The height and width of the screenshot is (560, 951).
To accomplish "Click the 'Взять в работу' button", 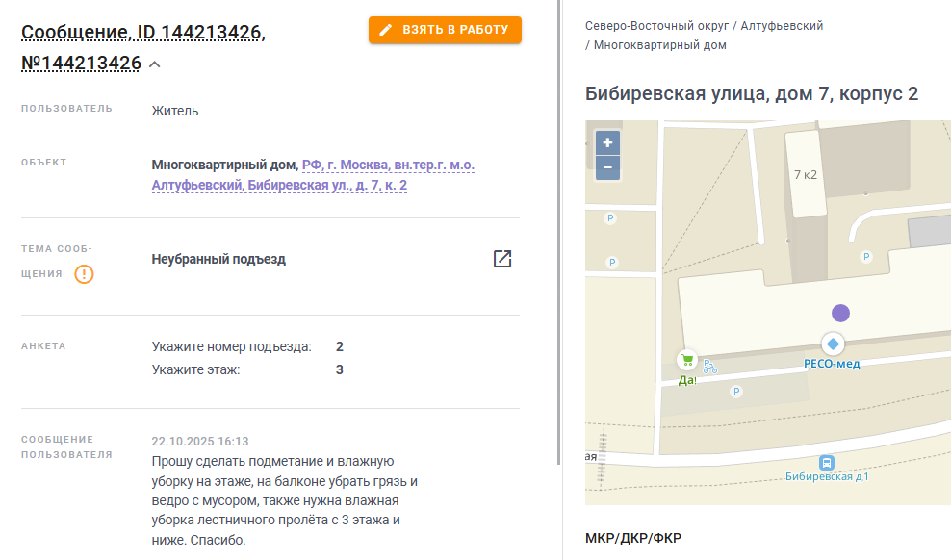I will click(445, 30).
